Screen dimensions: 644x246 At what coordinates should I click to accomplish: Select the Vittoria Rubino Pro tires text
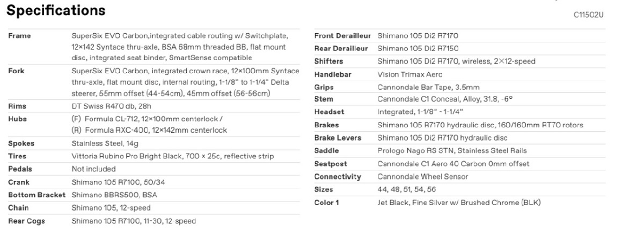point(173,156)
